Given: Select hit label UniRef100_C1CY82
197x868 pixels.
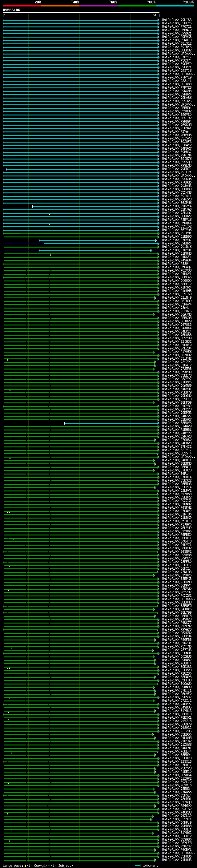Looking at the screenshot, I should click(176, 406).
